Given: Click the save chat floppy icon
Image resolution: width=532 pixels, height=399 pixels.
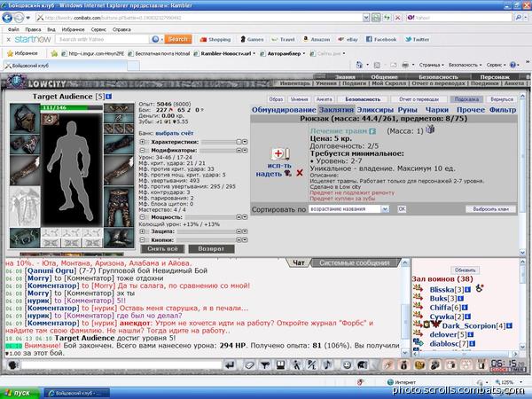Looking at the screenshot, I should coord(280,365).
